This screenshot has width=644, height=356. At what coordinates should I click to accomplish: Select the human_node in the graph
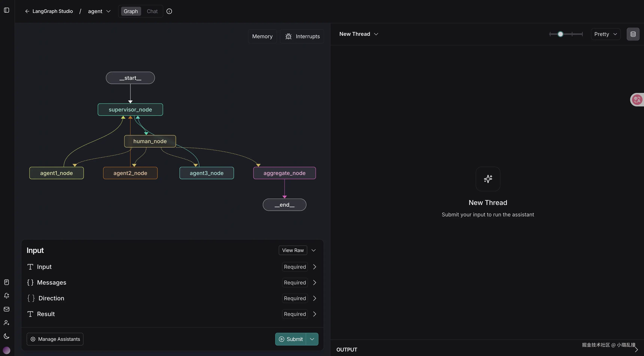150,141
